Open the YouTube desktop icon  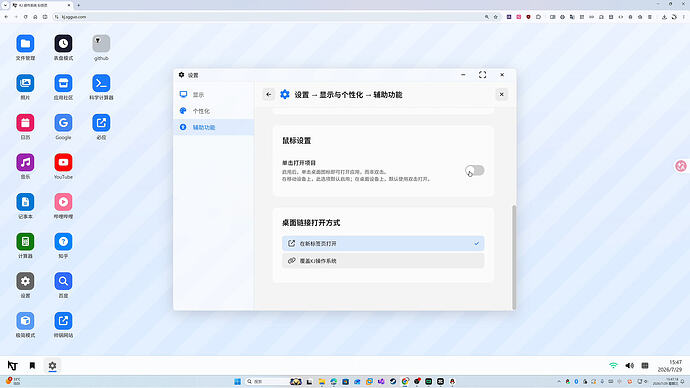pyautogui.click(x=63, y=162)
